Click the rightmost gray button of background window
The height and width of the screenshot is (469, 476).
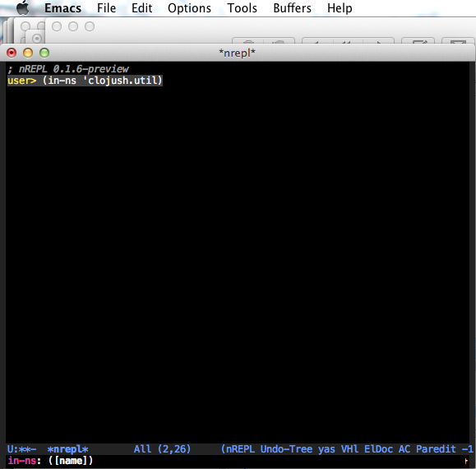tap(90, 26)
